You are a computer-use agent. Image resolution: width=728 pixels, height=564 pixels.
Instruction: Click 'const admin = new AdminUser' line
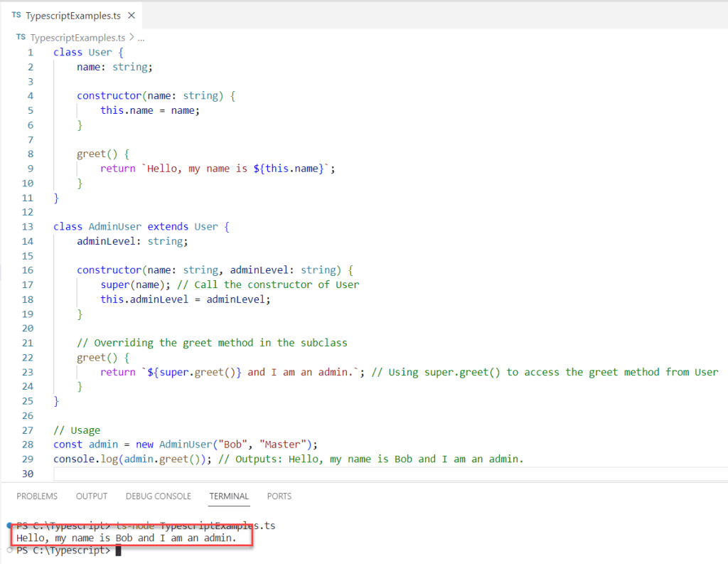[186, 445]
